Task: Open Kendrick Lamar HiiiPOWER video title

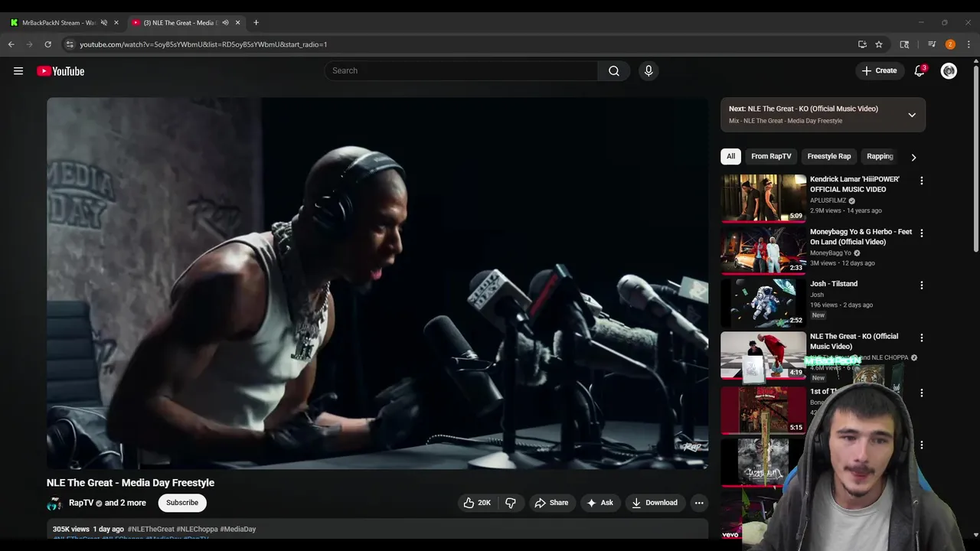Action: click(x=854, y=184)
